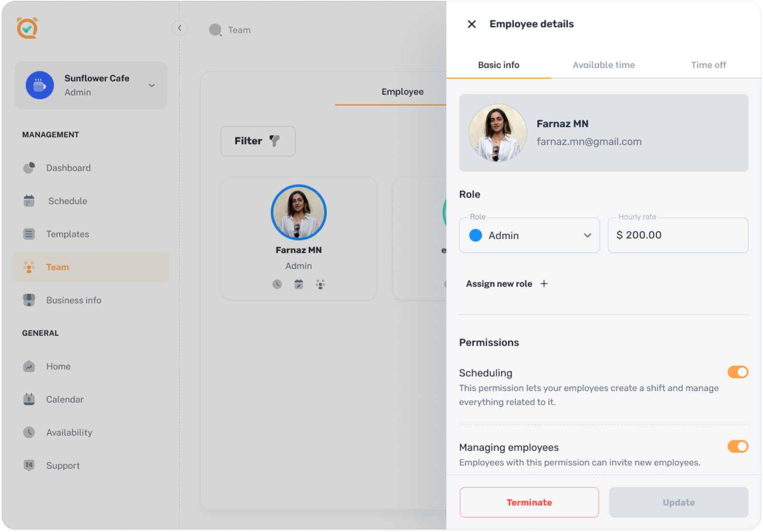Disable the Scheduling permission
This screenshot has height=532, width=763.
pos(737,372)
